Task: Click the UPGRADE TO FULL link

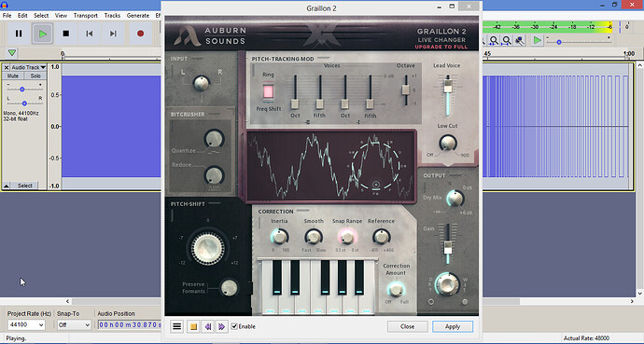Action: [441, 47]
